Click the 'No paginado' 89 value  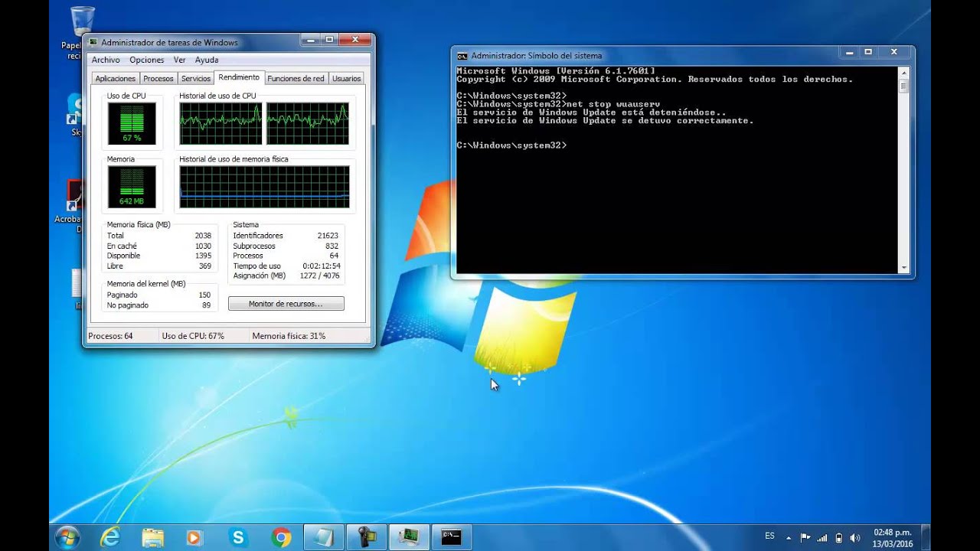tap(207, 305)
